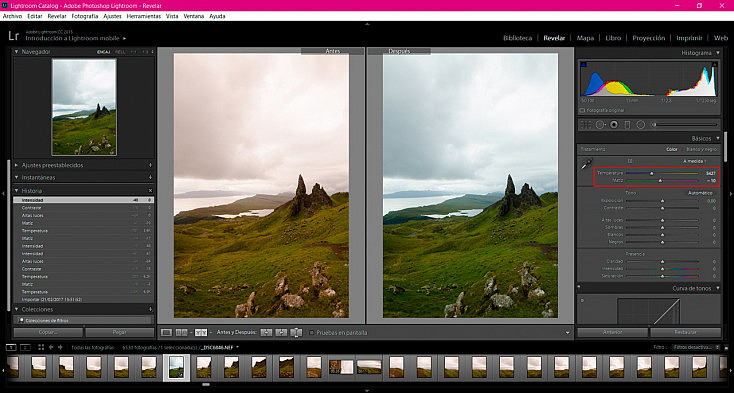Open toolbar content options dropdown arrow
The image size is (734, 393).
point(568,333)
